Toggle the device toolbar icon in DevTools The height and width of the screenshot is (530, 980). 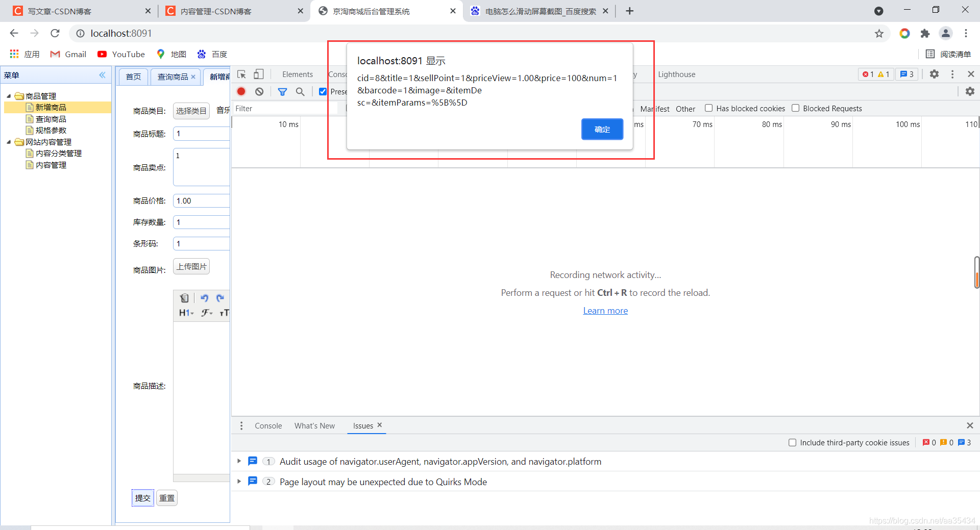point(259,74)
